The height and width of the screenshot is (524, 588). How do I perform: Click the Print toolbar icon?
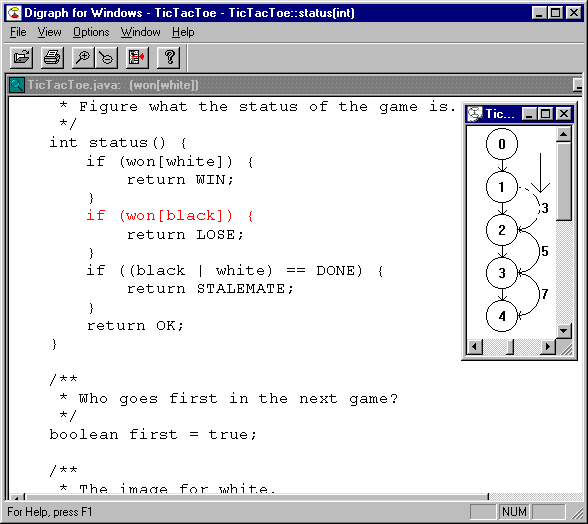tap(52, 58)
